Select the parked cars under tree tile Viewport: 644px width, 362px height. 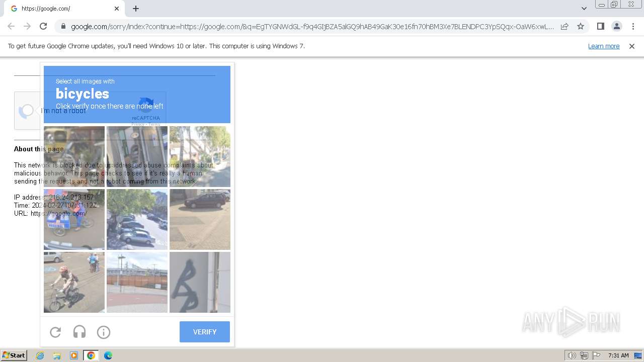click(137, 219)
